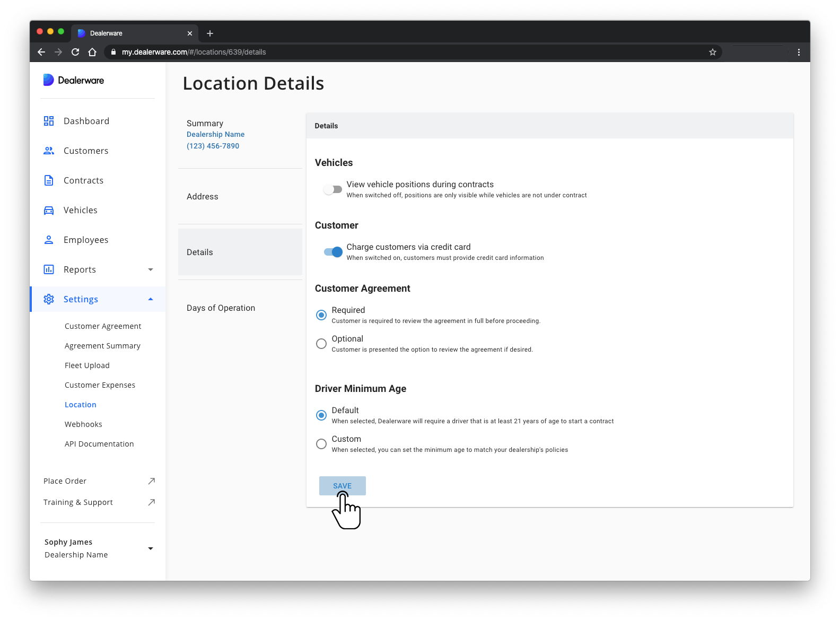The image size is (840, 620).
Task: Click the Contracts document icon
Action: click(49, 180)
